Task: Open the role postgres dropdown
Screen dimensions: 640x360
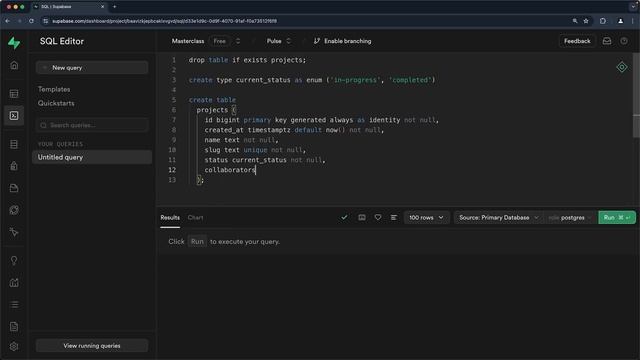Action: (x=570, y=218)
